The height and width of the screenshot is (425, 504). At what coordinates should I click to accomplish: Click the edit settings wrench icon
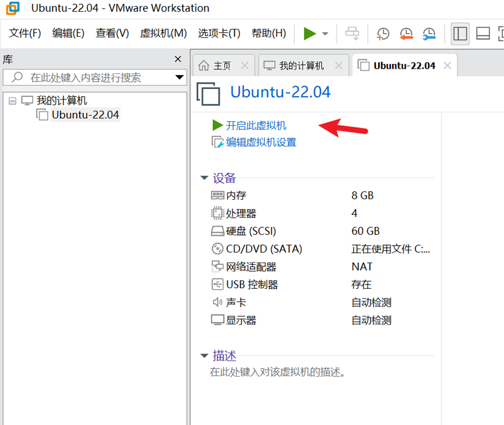217,142
